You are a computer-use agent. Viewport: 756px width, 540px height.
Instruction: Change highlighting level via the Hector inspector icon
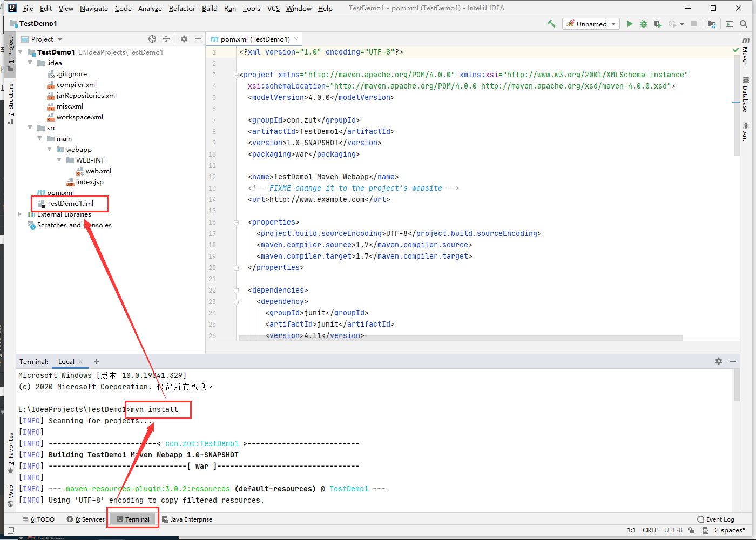(x=706, y=530)
